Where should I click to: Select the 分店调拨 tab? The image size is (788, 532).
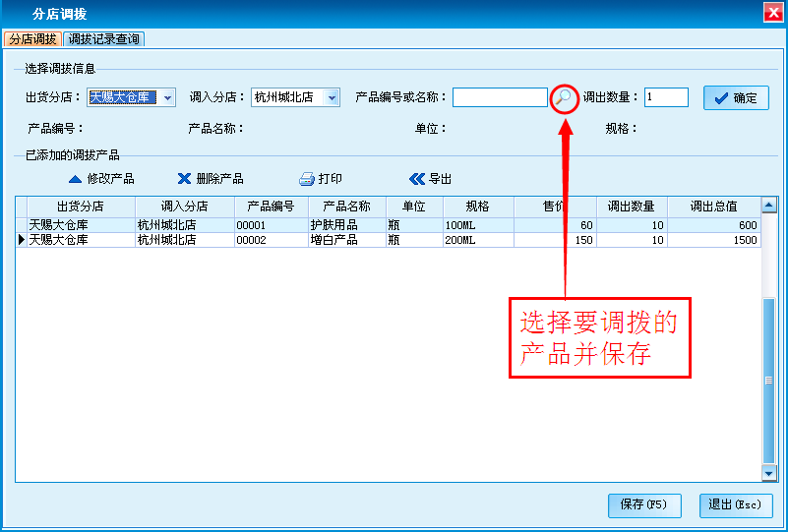(x=32, y=39)
